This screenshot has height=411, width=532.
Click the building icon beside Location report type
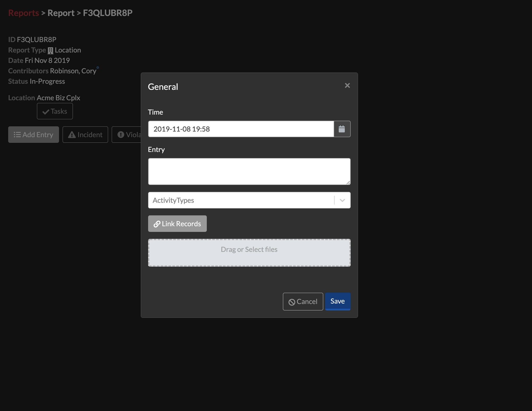point(51,50)
